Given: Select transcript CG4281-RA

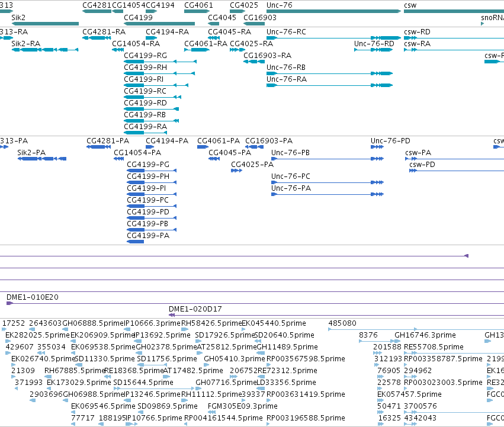Looking at the screenshot, I should pyautogui.click(x=97, y=38).
